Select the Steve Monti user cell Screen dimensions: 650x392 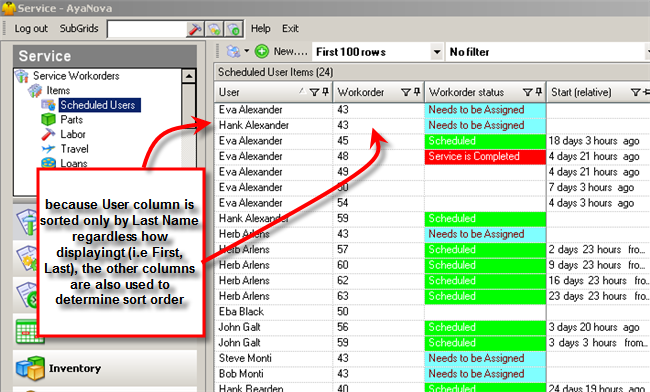[274, 358]
